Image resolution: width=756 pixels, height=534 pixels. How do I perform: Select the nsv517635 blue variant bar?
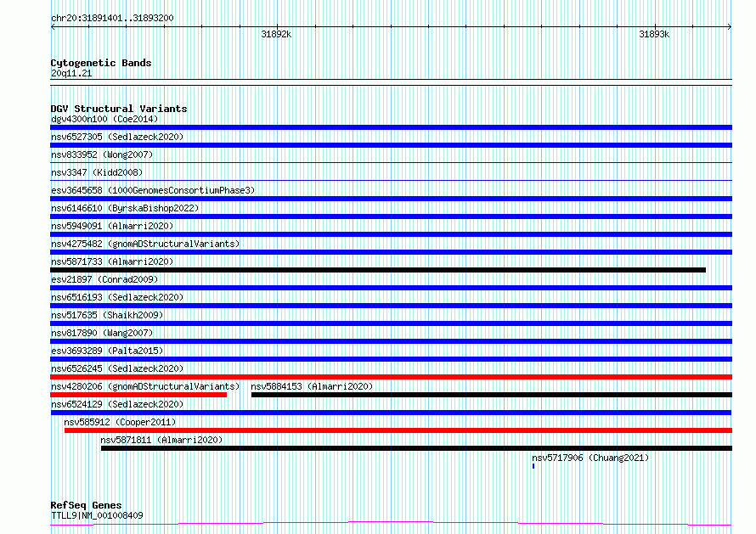(391, 323)
